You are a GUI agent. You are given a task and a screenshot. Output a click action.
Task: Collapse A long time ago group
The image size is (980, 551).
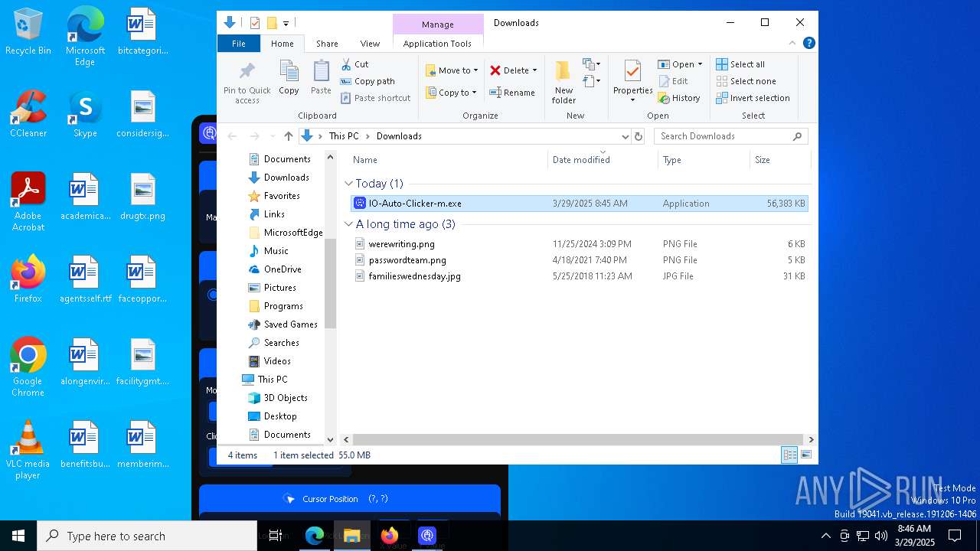pos(348,224)
